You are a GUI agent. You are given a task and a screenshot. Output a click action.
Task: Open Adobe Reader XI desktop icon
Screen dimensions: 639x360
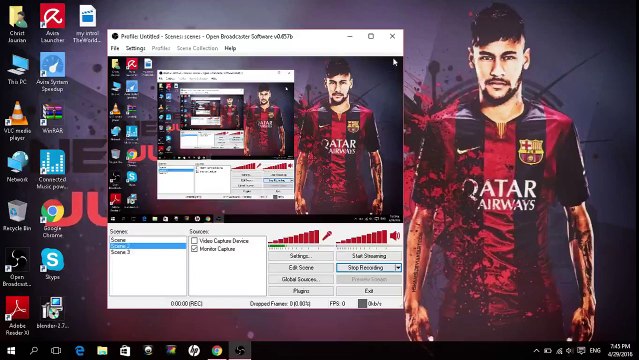17,316
